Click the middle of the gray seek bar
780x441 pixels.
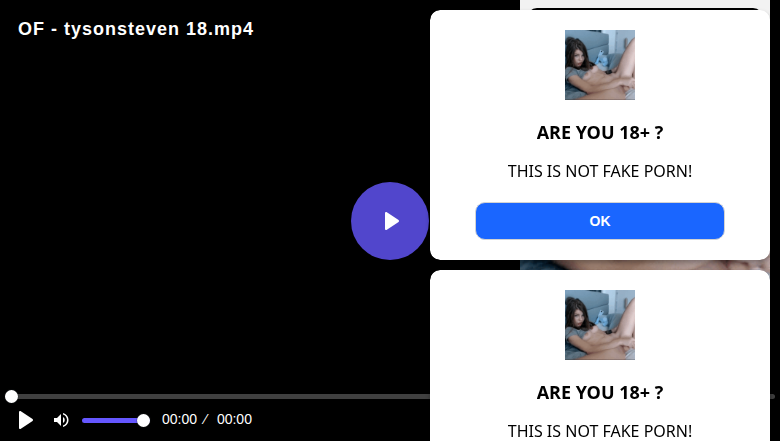(219, 396)
